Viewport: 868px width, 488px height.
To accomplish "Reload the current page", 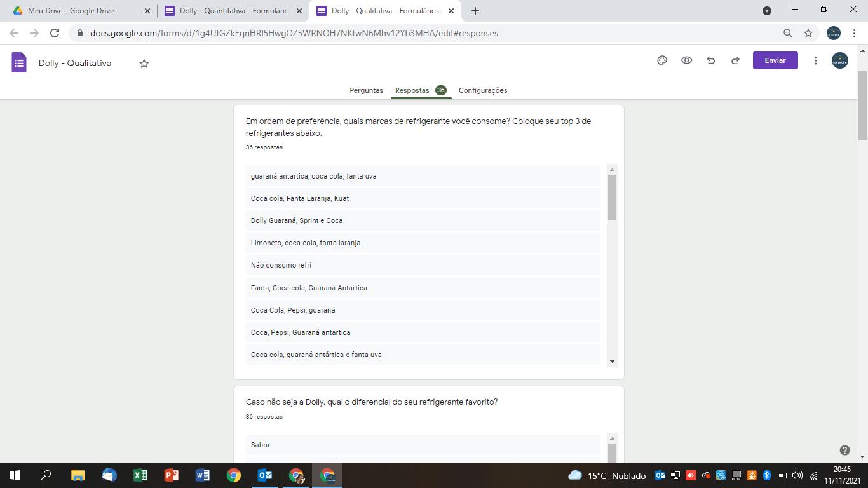I will pos(55,33).
